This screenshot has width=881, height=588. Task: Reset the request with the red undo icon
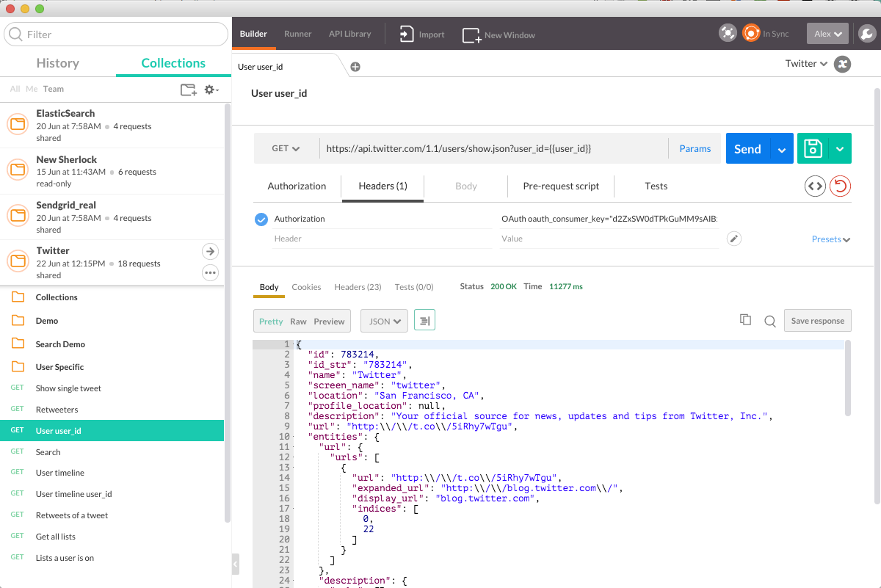pyautogui.click(x=840, y=186)
